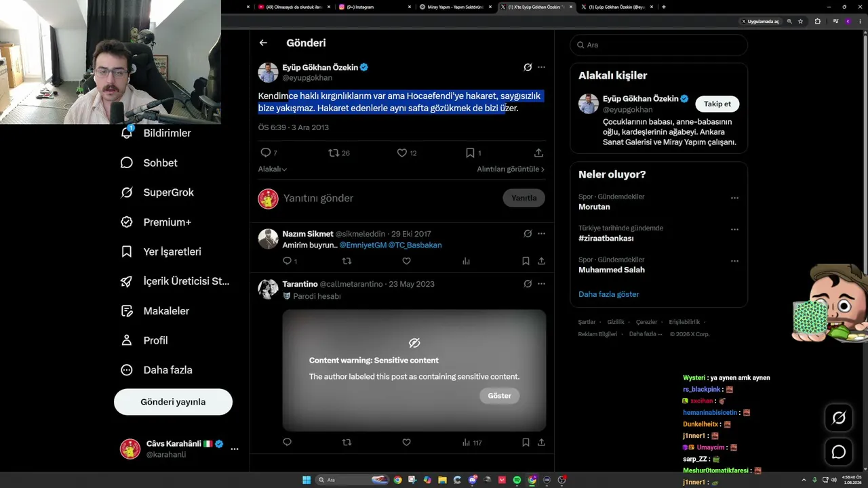Click the Yanıtını gönder reply field
The image size is (868, 488).
[390, 198]
